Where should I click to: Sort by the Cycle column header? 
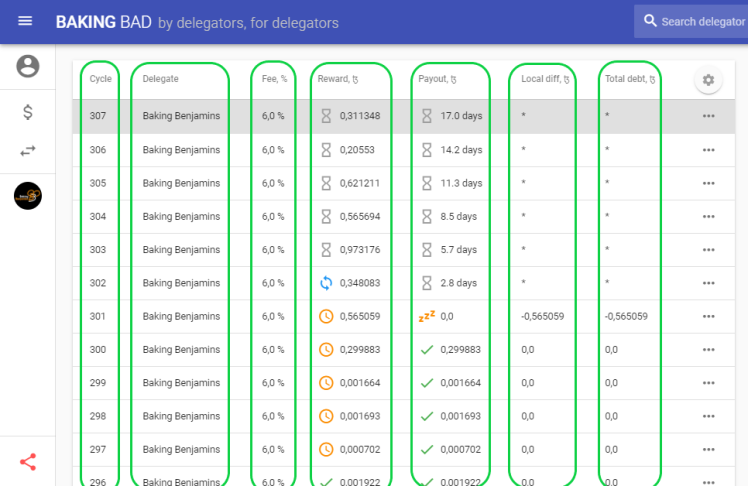point(101,79)
